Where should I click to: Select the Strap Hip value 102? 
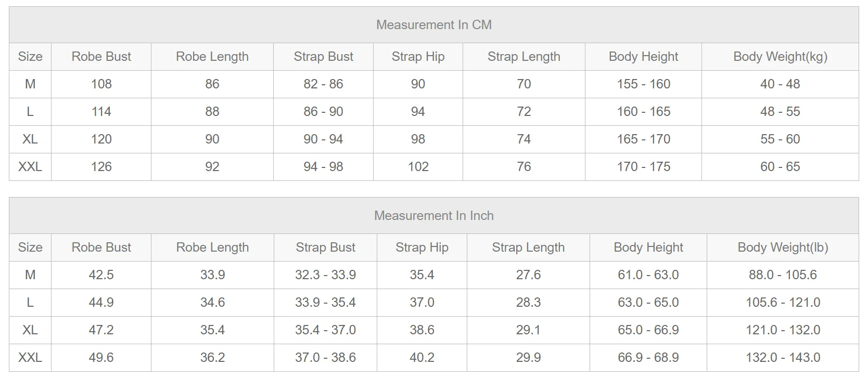pos(418,167)
